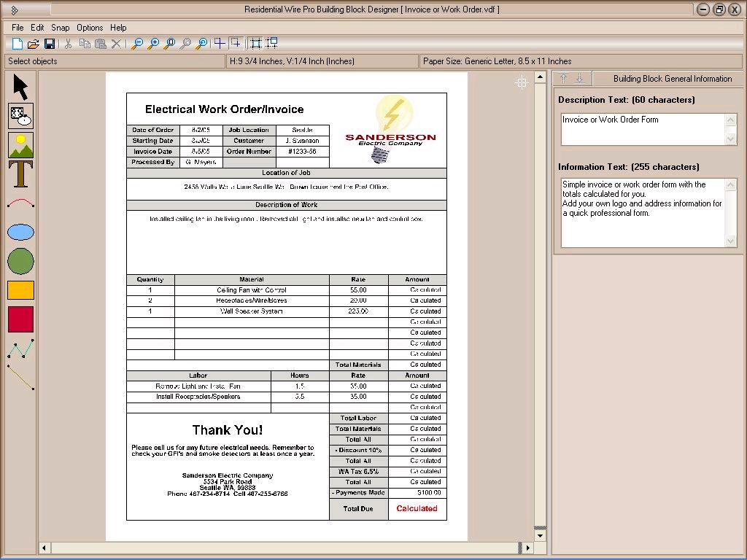Click the down arrow in Building Block panel header
Image resolution: width=747 pixels, height=560 pixels.
[x=580, y=79]
